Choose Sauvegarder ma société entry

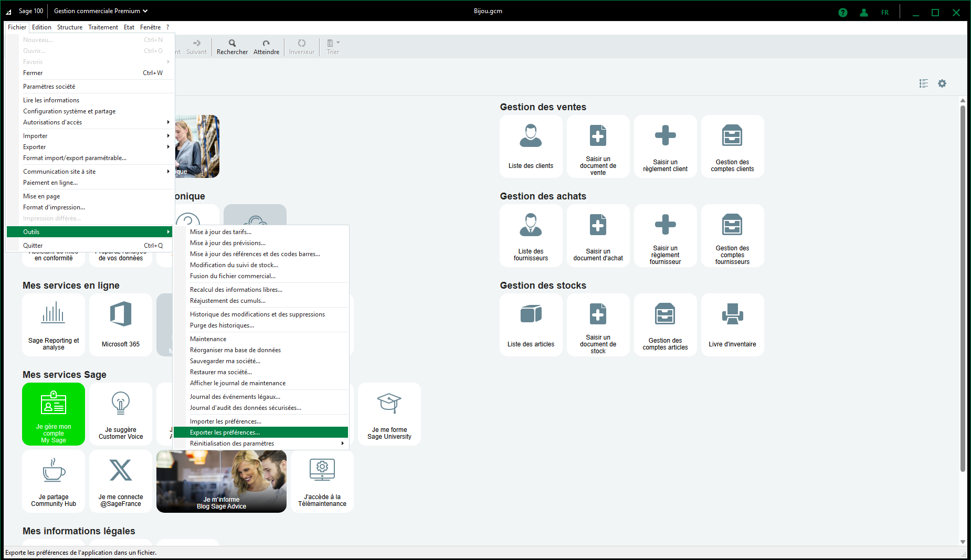coord(261,361)
